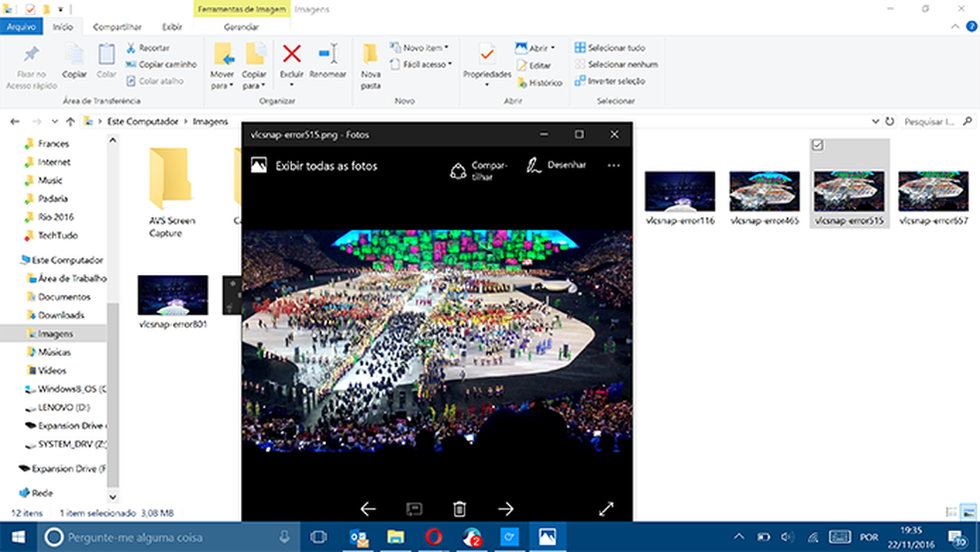The image size is (980, 552).
Task: Go to the previous photo with the left arrow
Action: coord(367,509)
